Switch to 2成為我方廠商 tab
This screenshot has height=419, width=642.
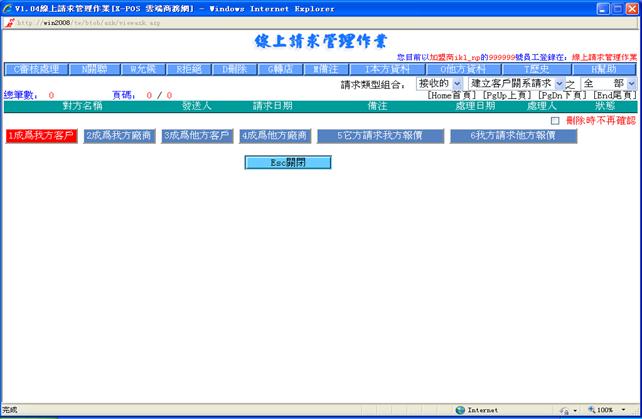(119, 135)
